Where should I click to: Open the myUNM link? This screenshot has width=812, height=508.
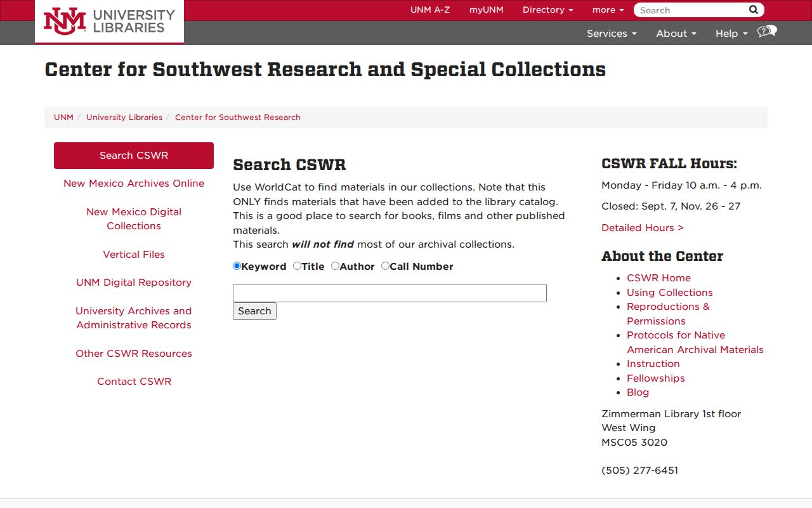coord(487,10)
